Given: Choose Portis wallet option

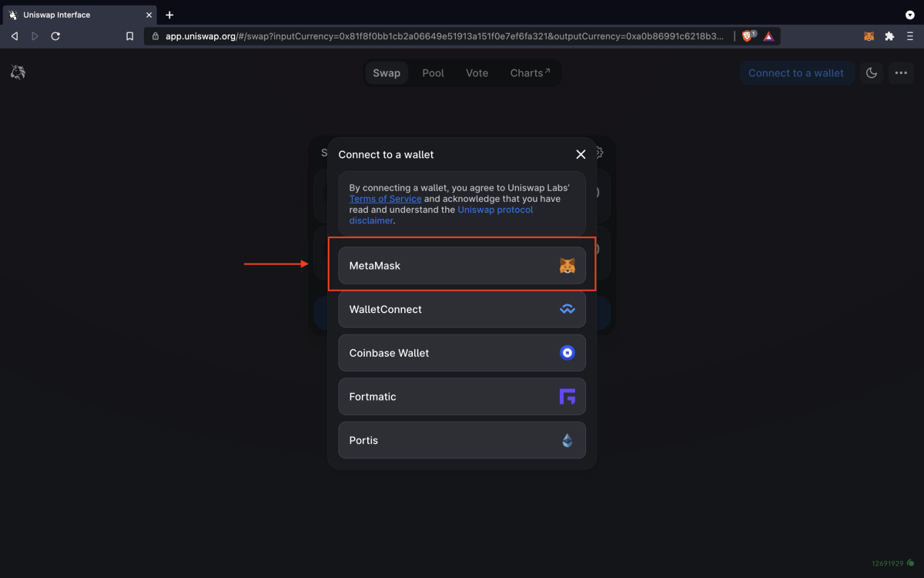Looking at the screenshot, I should click(461, 441).
